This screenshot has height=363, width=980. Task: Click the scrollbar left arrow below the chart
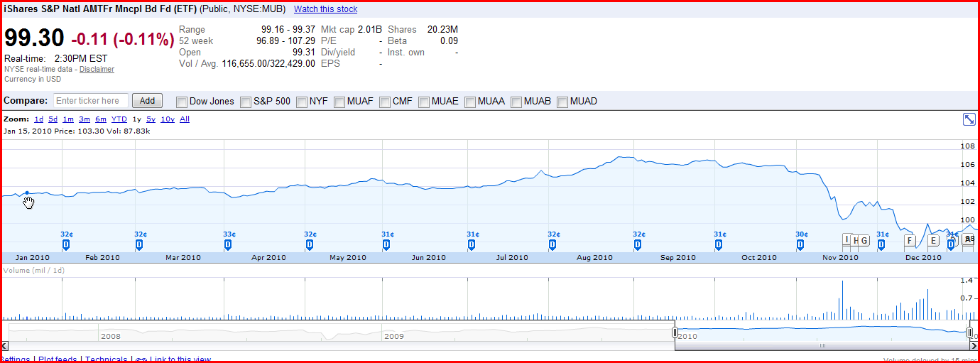coord(5,346)
